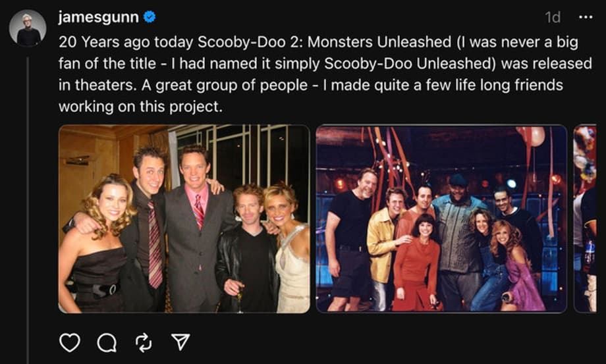
Task: Open the second group photo with streamers
Action: point(441,219)
